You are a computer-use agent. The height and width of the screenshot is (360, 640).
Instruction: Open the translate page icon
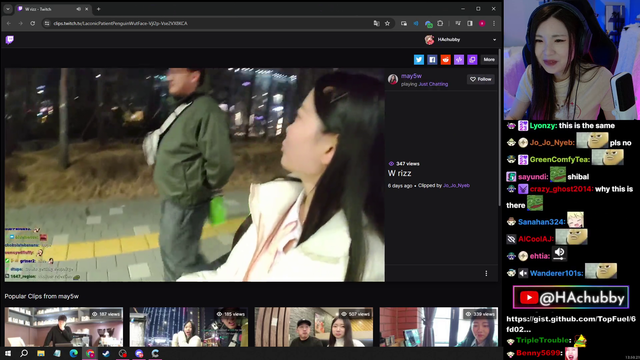376,24
